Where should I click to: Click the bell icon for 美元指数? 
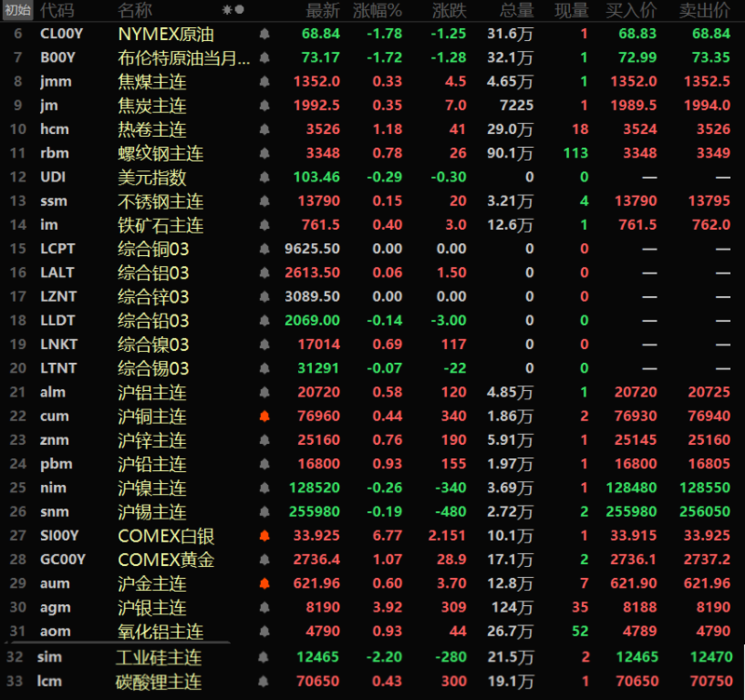264,177
